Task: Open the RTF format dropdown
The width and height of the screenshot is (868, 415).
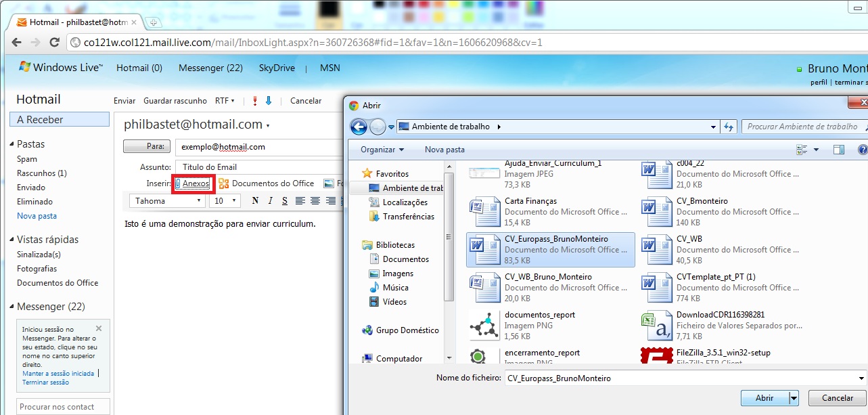Action: (225, 101)
